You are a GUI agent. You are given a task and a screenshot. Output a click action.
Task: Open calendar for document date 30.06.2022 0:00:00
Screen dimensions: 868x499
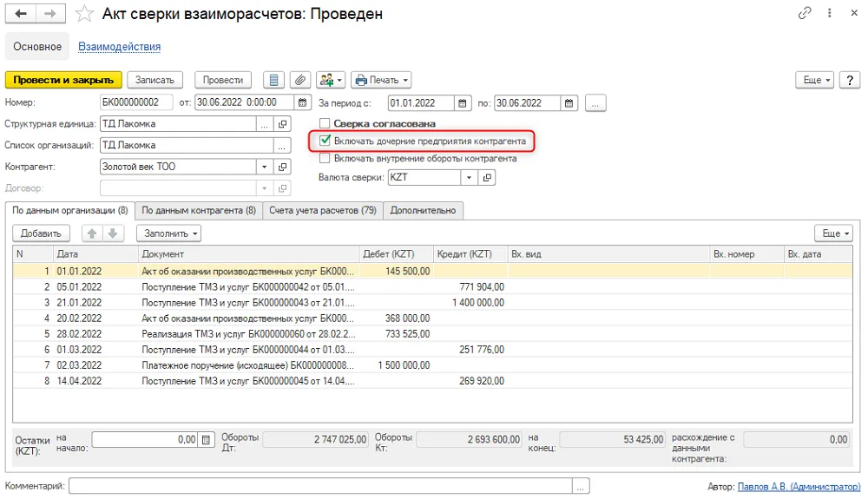tap(302, 103)
